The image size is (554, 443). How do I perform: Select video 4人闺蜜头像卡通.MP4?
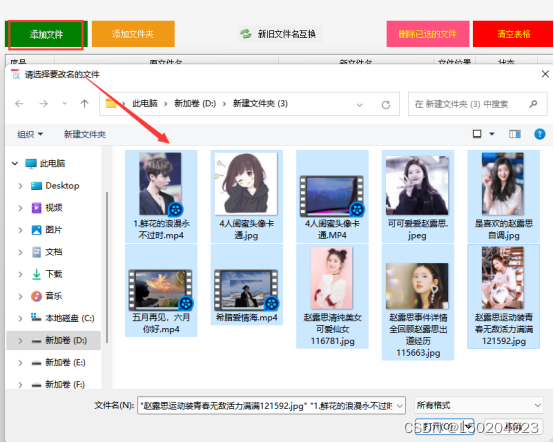click(x=332, y=196)
